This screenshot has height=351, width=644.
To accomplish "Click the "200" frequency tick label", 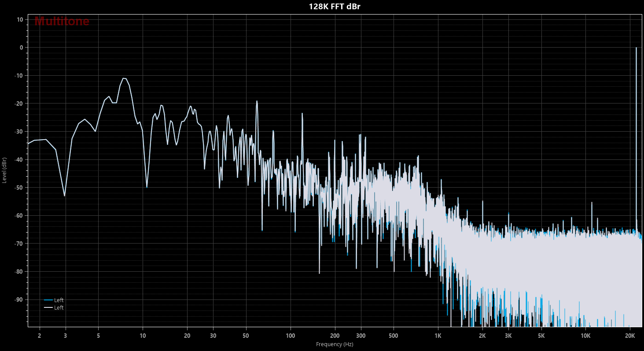I will [x=335, y=336].
